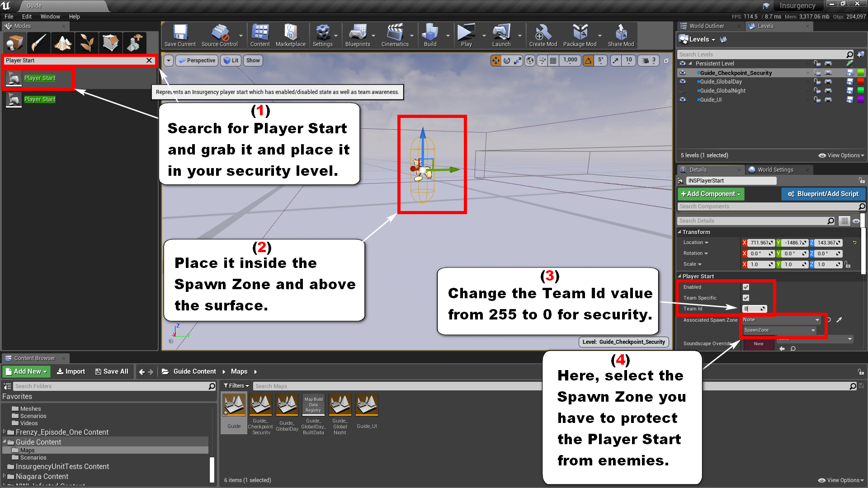This screenshot has height=488, width=868.
Task: Expand the Frenzy_Episode_One Content folder
Action: 5,432
